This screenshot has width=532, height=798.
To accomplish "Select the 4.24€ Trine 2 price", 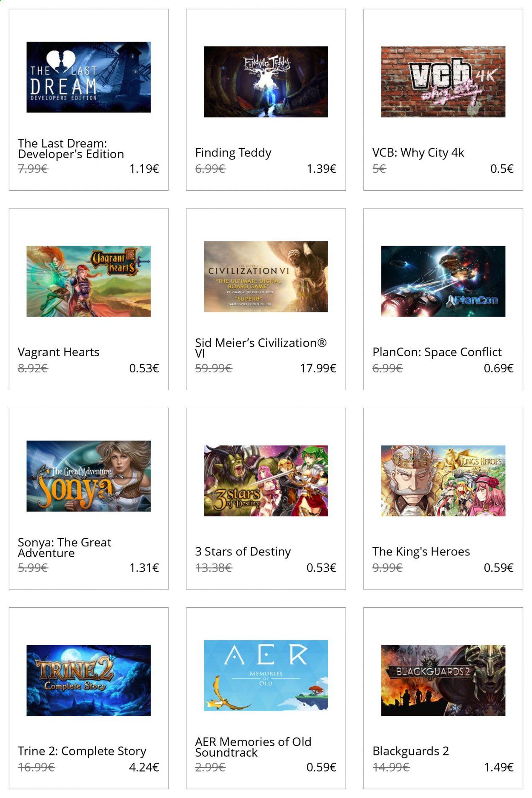I will [144, 767].
